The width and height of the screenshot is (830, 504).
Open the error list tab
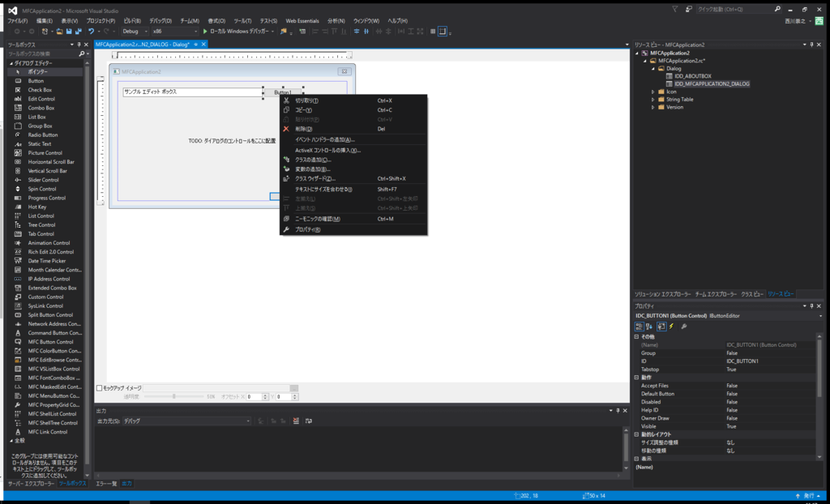click(x=106, y=484)
